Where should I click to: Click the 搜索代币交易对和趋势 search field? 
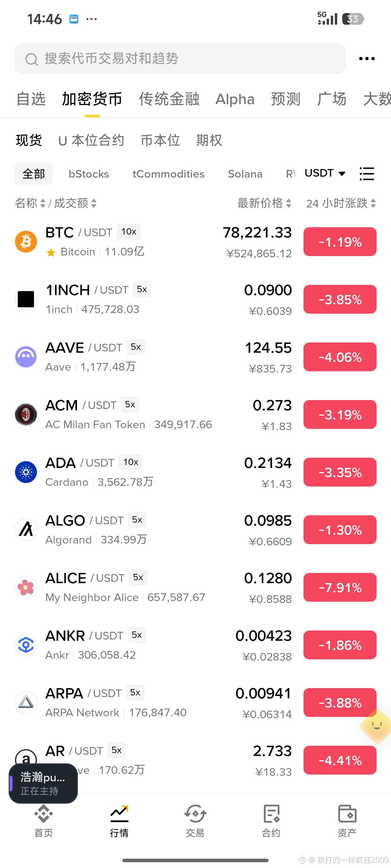click(180, 59)
